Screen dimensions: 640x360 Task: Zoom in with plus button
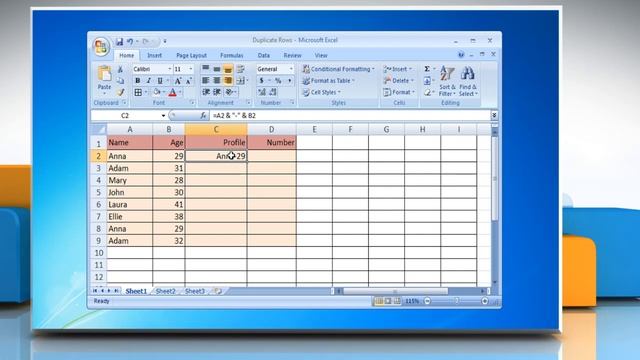click(x=484, y=301)
